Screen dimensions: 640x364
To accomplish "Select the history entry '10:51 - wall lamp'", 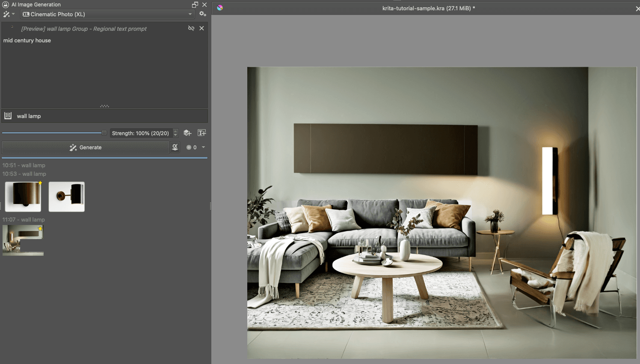I will [x=23, y=165].
